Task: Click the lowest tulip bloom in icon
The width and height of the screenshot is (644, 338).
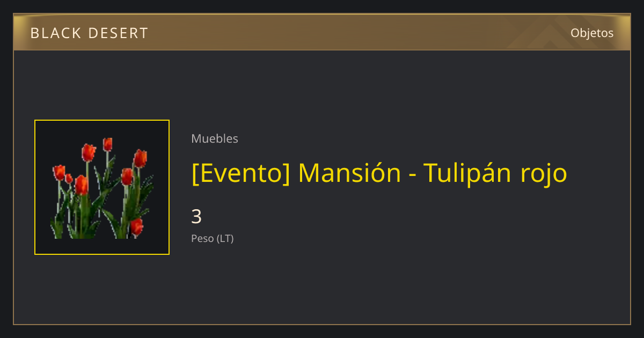Action: coord(137,226)
